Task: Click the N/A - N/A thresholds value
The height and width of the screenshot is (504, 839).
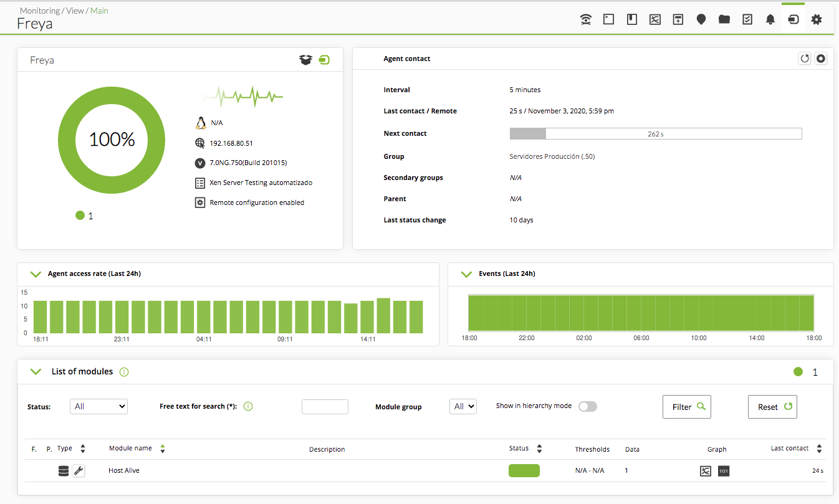Action: [590, 470]
